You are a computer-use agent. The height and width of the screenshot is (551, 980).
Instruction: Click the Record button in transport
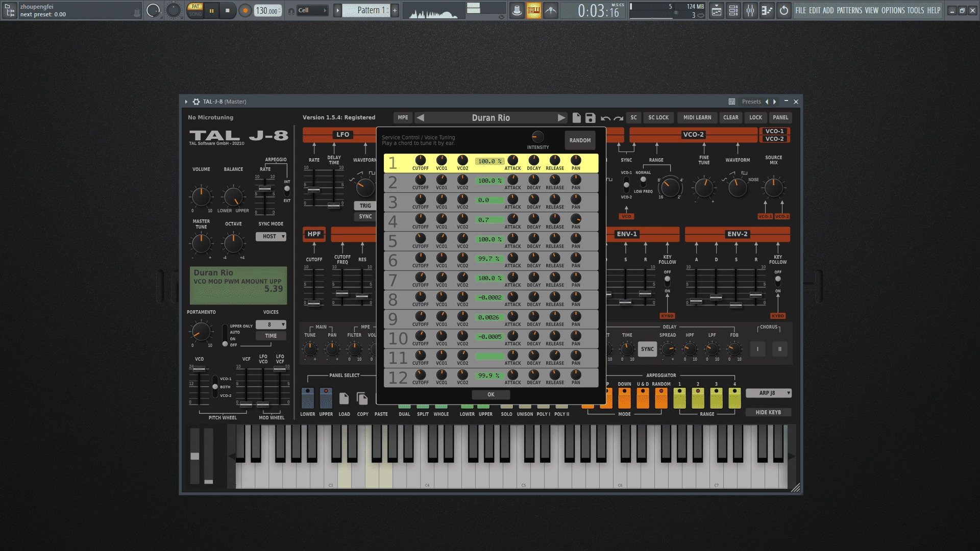[246, 10]
